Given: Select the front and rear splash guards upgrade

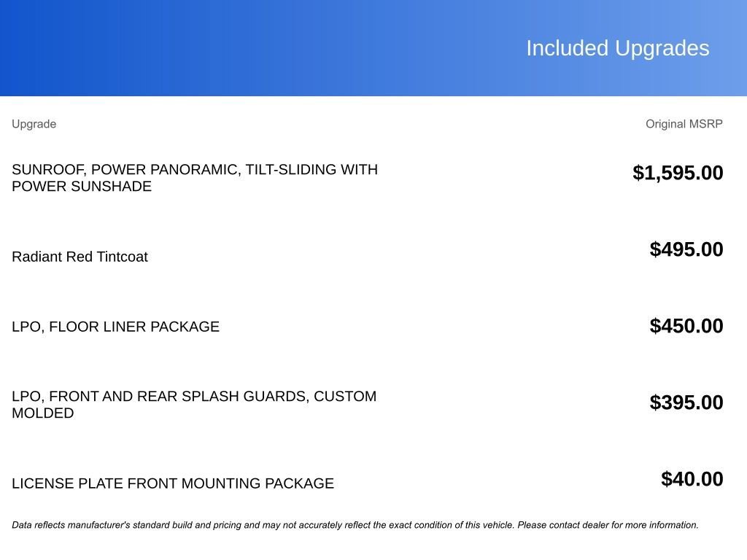Looking at the screenshot, I should click(194, 404).
